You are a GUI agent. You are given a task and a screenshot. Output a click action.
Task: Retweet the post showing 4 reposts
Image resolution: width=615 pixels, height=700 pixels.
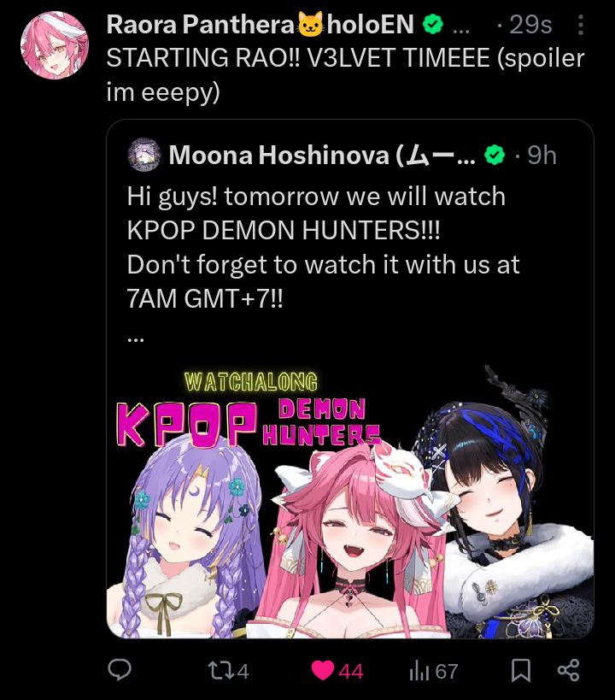point(228,671)
